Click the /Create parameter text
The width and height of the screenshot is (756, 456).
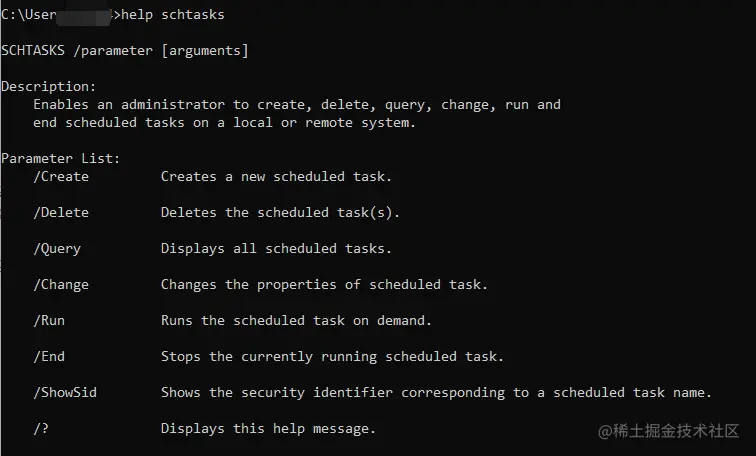coord(61,177)
